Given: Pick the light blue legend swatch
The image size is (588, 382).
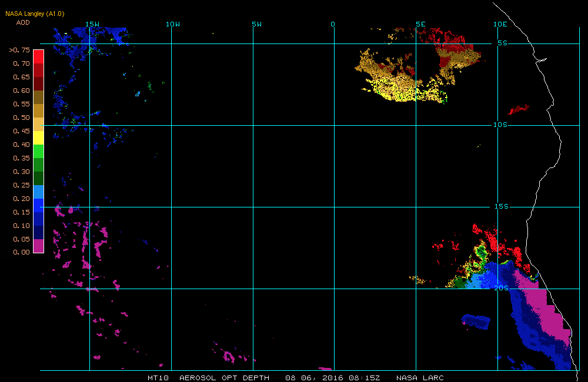Looking at the screenshot, I should click(x=38, y=192).
